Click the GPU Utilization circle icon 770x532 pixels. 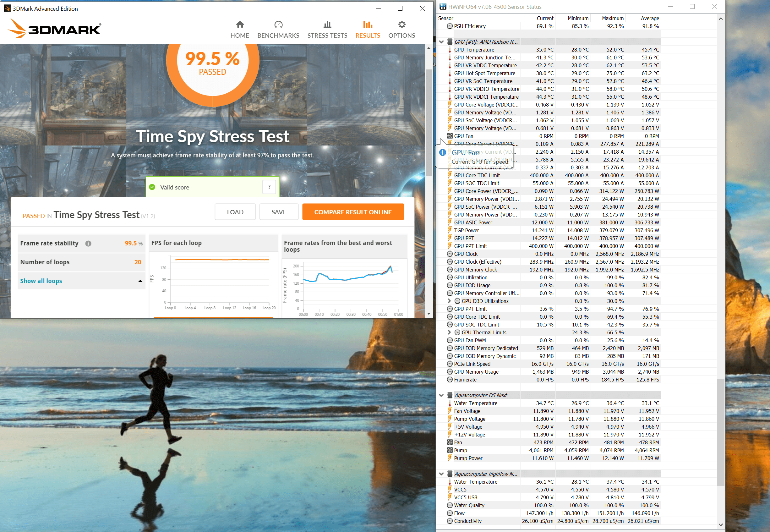(x=450, y=277)
